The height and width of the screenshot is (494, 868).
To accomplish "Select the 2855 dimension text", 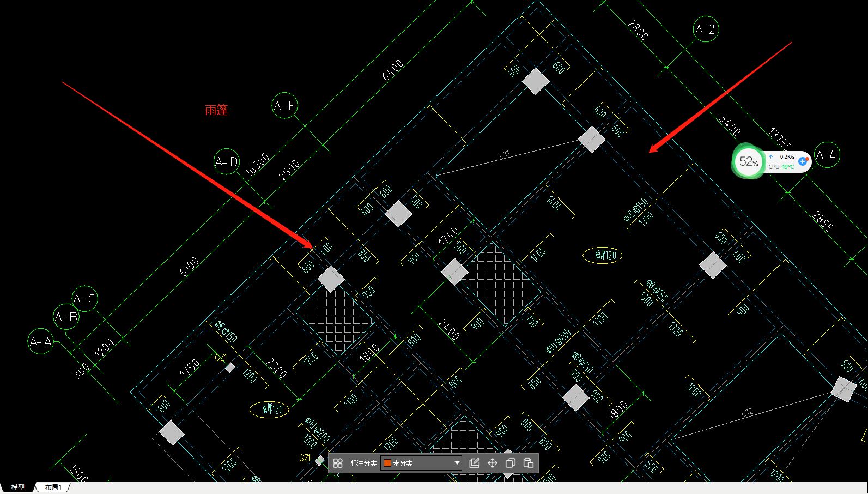I will 822,221.
